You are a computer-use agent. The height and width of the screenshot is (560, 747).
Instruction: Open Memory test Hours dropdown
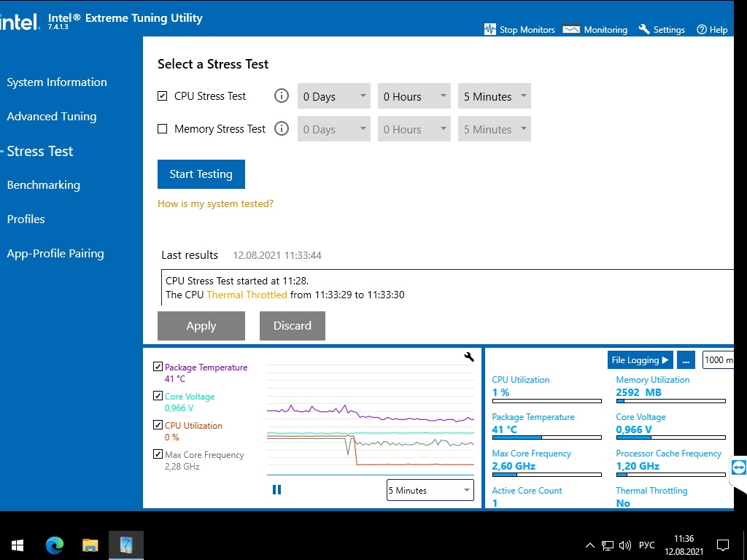(414, 129)
